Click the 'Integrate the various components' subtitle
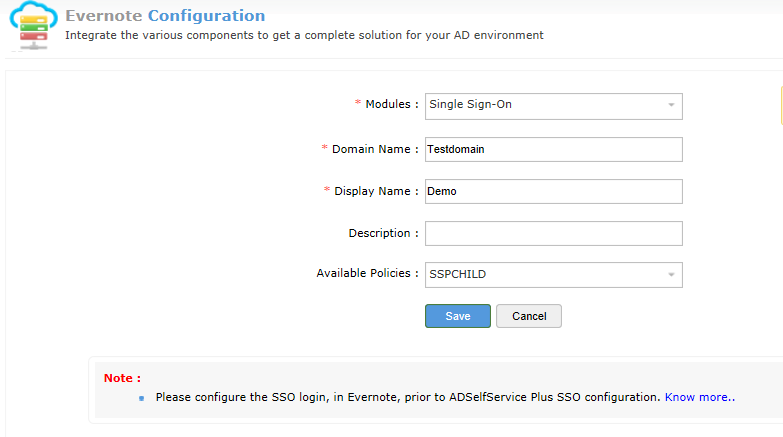 (x=304, y=35)
